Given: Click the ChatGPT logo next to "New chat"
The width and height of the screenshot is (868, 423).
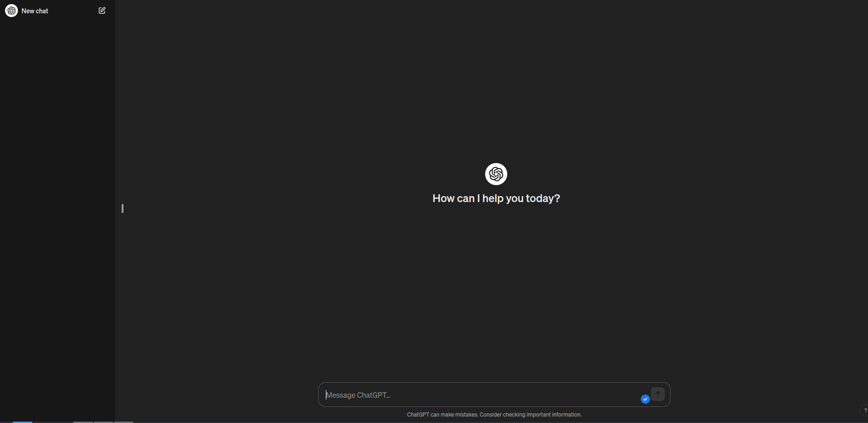Looking at the screenshot, I should tap(11, 10).
